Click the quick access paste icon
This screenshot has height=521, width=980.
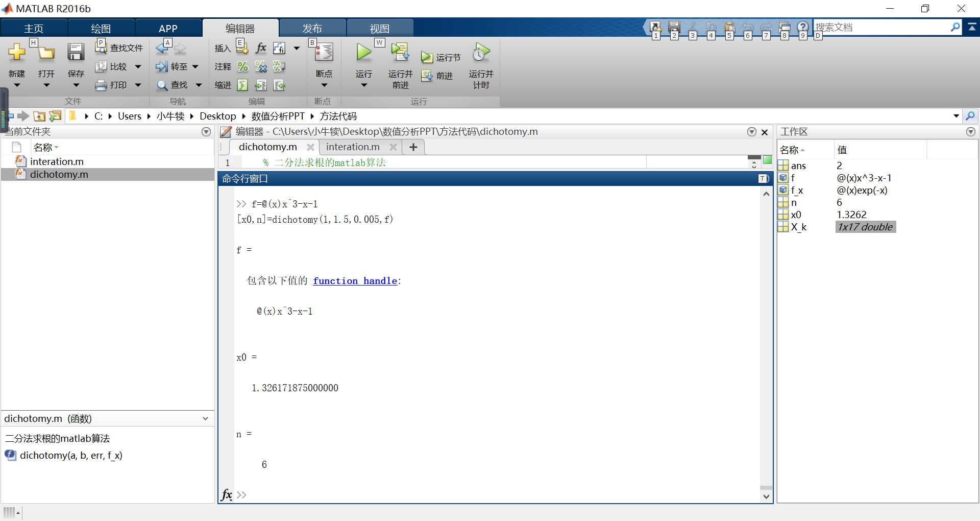[729, 27]
